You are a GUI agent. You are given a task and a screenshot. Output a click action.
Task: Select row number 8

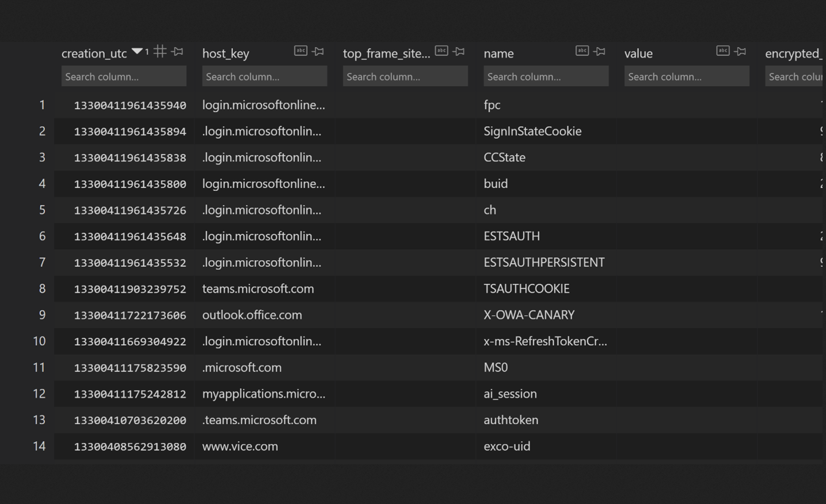(x=42, y=288)
